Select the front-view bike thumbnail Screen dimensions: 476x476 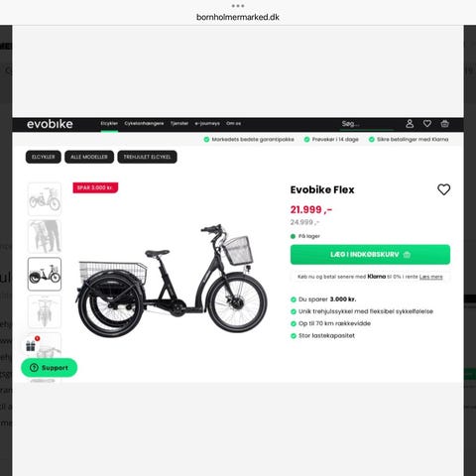pos(45,311)
